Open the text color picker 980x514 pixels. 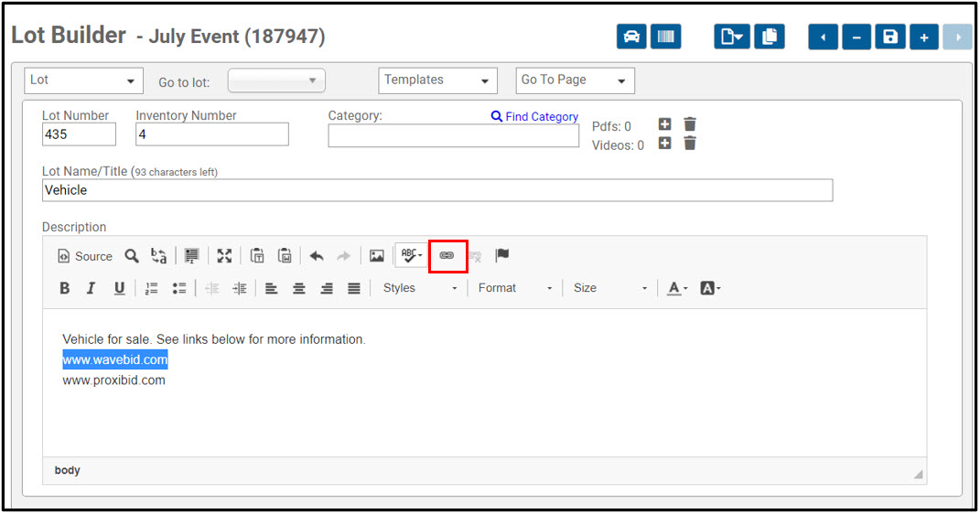677,288
